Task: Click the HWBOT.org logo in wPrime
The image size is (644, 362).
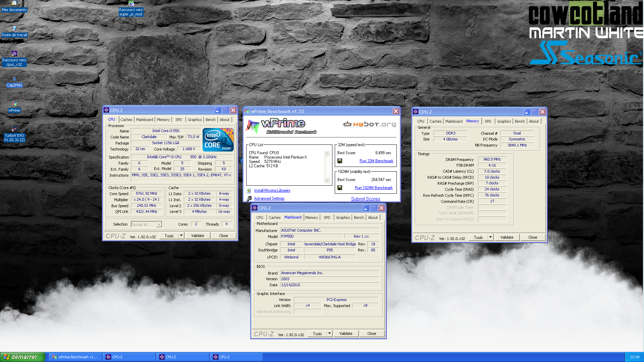Action: (369, 124)
